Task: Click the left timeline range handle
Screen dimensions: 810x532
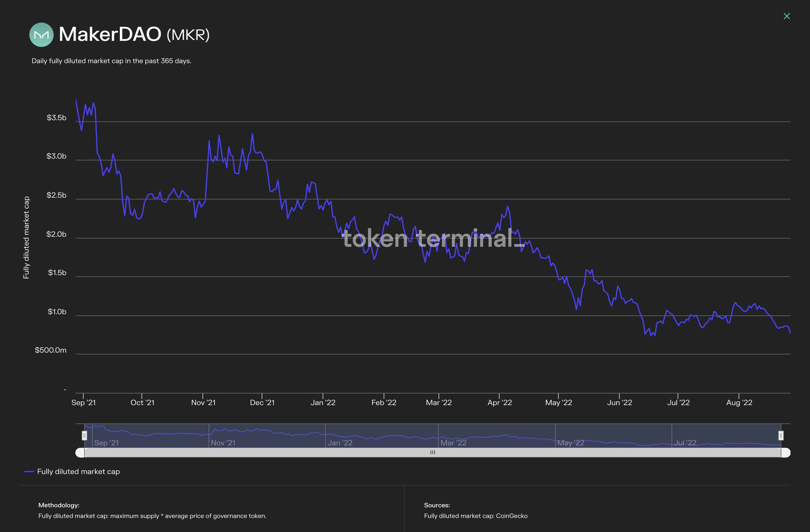Action: (85, 435)
